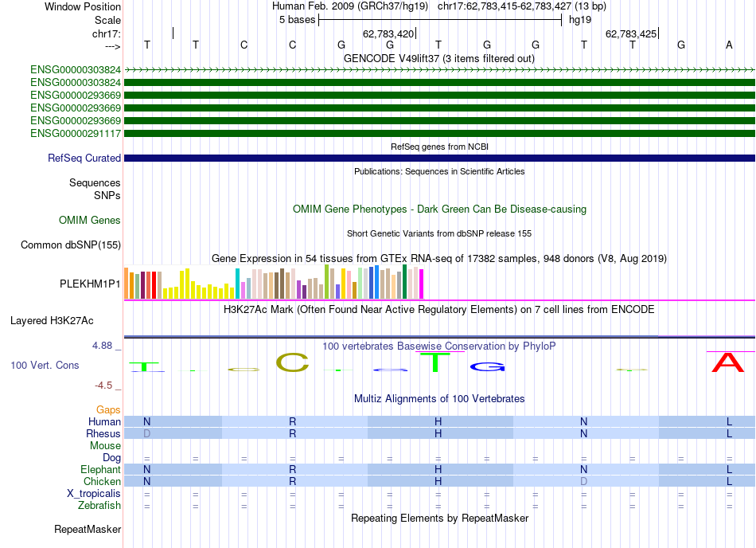Open the PLEKHM1P1 GTEx expression bar chart
Viewport: 756px width, 548px height.
pyautogui.click(x=274, y=282)
